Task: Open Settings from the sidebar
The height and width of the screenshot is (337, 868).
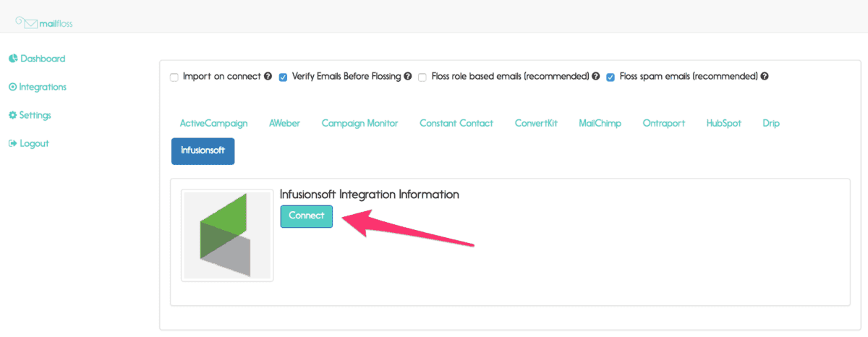Action: (30, 115)
